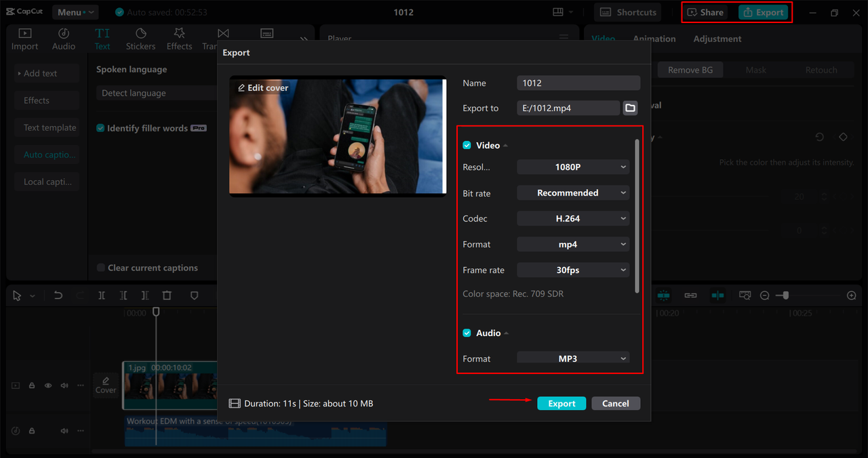Switch to the Audio media tab
Viewport: 868px width, 458px height.
click(x=64, y=39)
